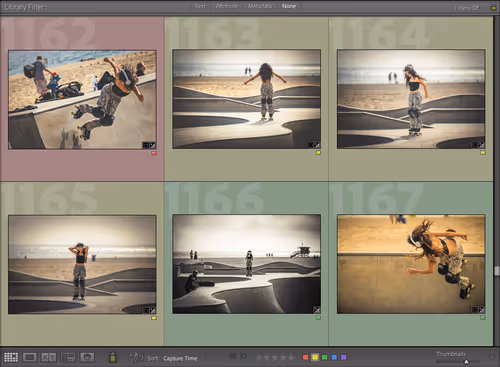
Task: Open Compare view (X|Y)
Action: (x=48, y=357)
